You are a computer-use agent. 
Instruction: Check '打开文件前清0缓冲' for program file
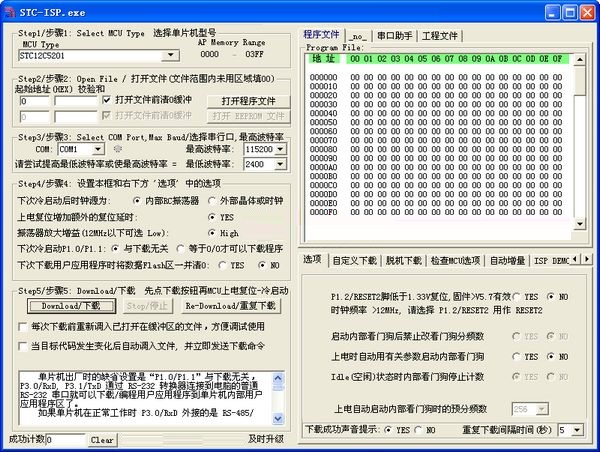pos(107,100)
